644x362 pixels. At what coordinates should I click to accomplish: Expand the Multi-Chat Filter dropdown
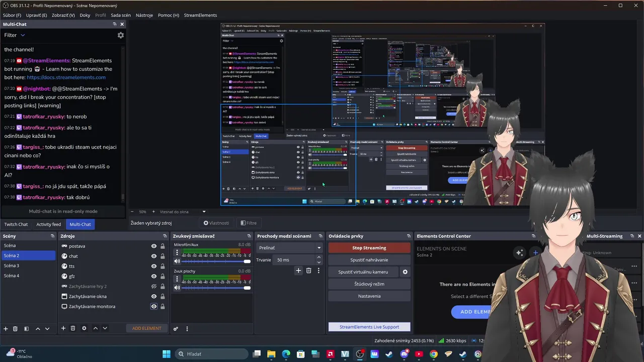click(x=15, y=35)
